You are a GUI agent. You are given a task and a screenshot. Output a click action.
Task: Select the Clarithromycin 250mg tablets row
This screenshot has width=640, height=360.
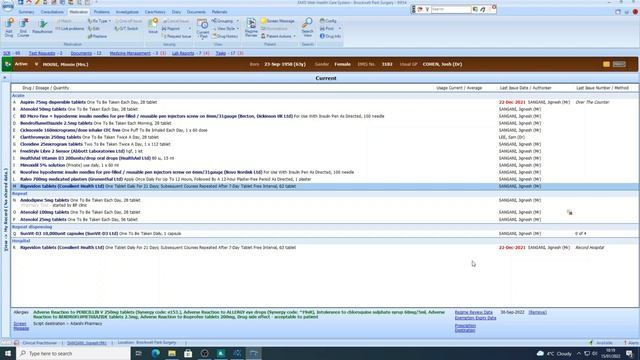325,137
